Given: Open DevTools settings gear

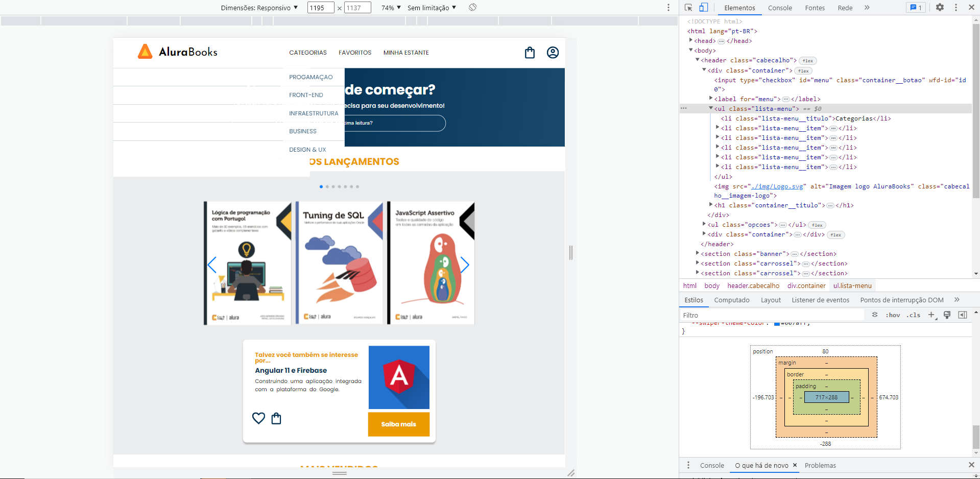Looking at the screenshot, I should [x=940, y=7].
